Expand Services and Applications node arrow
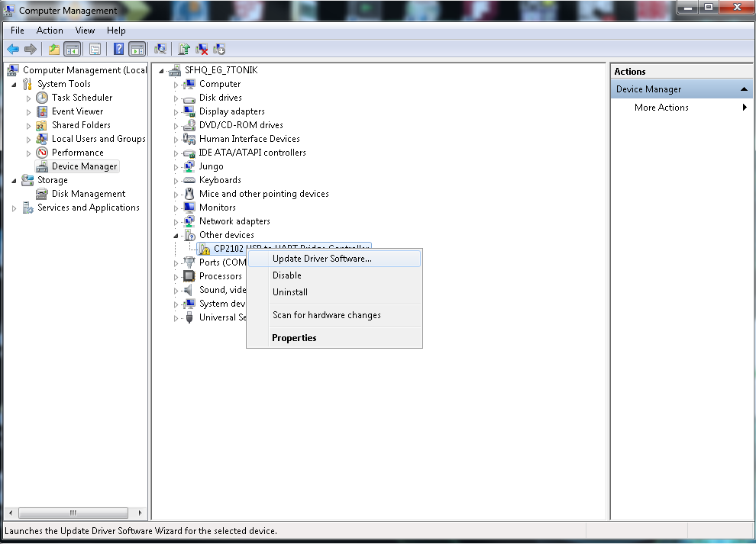This screenshot has width=756, height=544. click(x=14, y=208)
